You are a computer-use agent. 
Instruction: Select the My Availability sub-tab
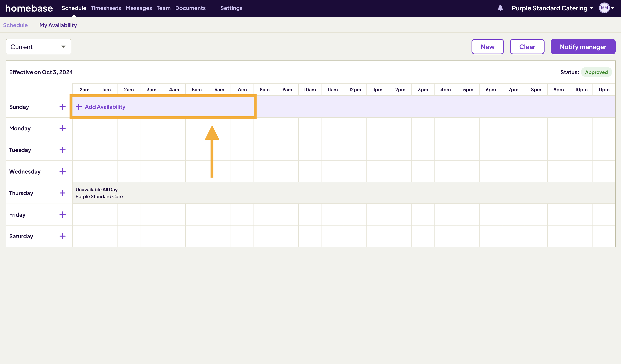(x=58, y=25)
